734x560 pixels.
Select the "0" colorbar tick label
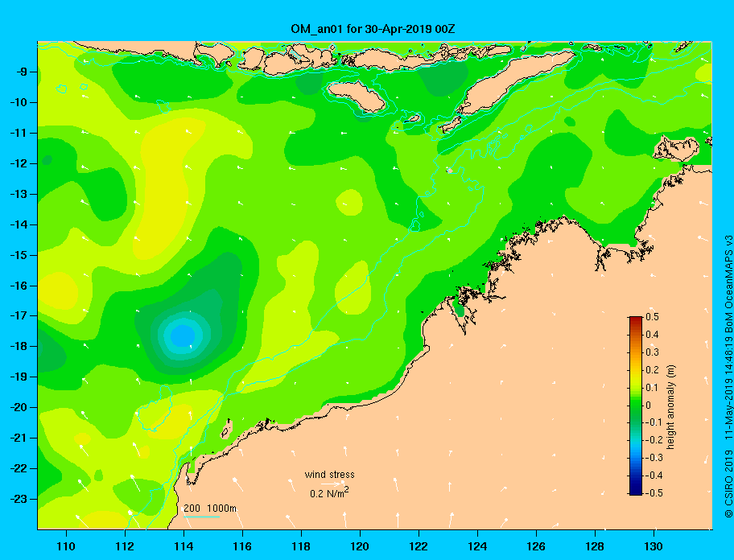(649, 406)
